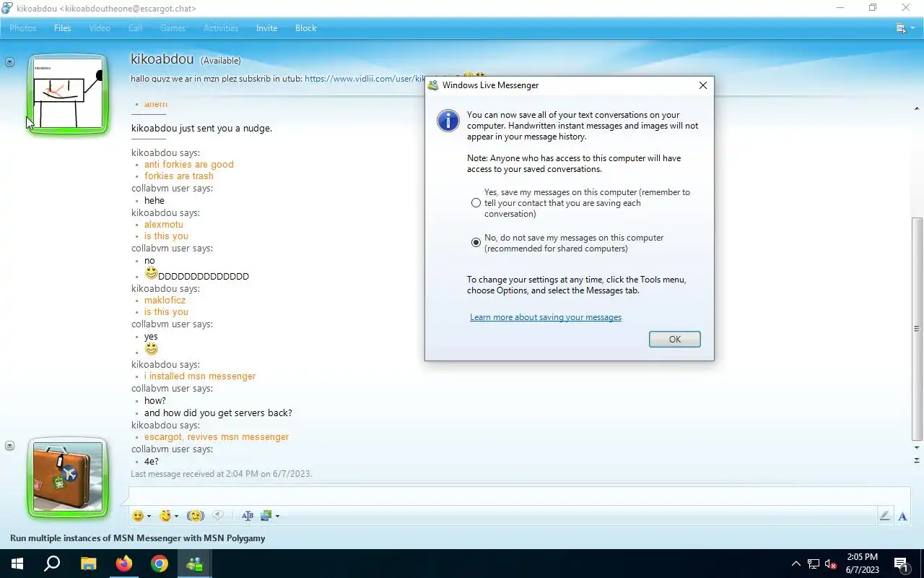Click the smiley emoticon below 'yes' message

151,348
